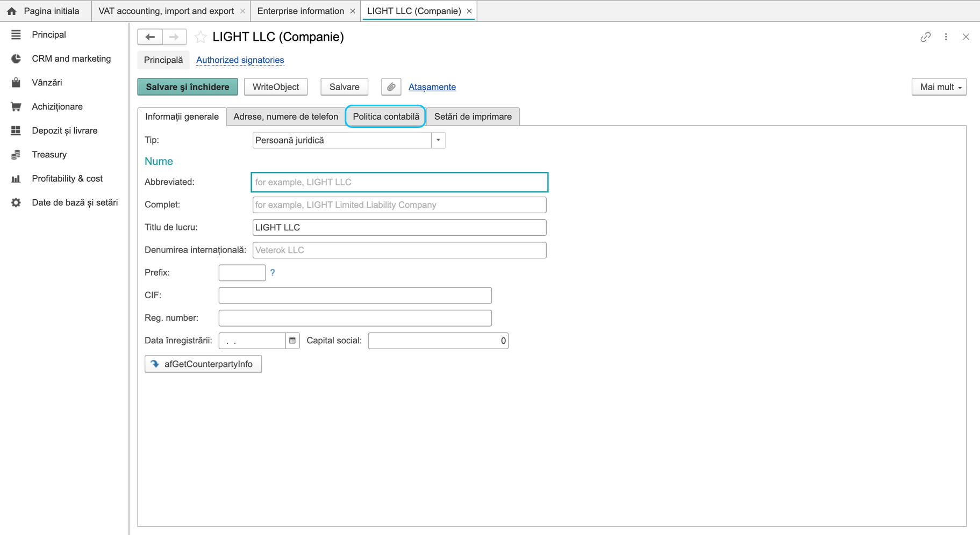
Task: Switch to Setări de imprimare tab
Action: (473, 117)
